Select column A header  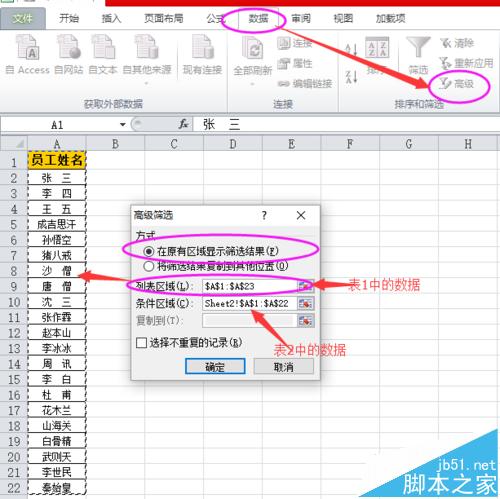pos(57,144)
